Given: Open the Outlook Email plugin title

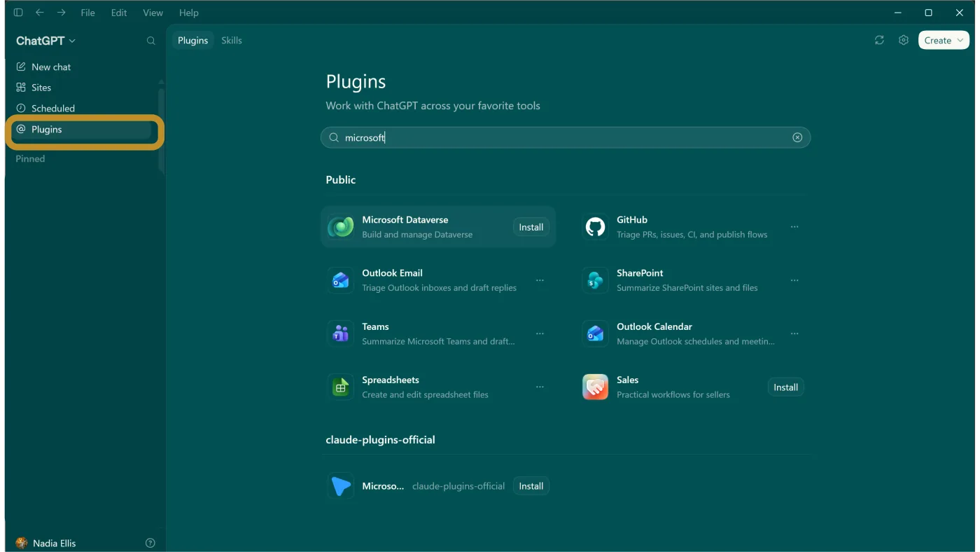Looking at the screenshot, I should (392, 273).
